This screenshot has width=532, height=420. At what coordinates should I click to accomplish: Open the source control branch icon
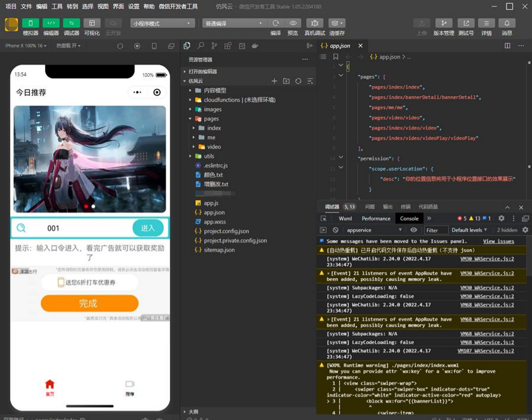tap(214, 46)
